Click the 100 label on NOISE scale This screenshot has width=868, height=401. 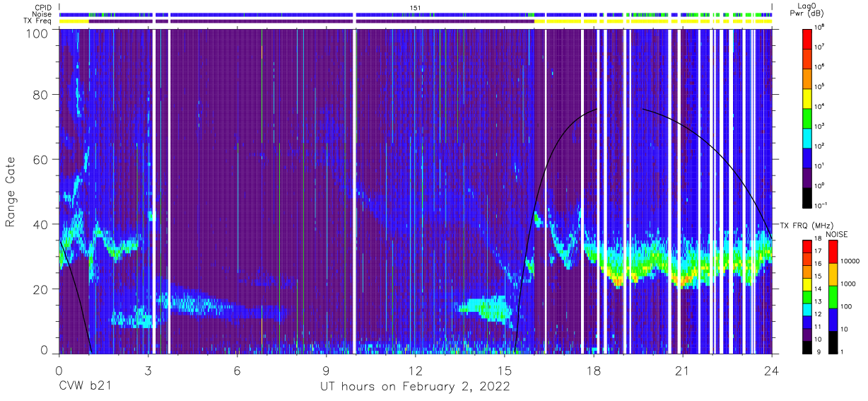[x=847, y=306]
